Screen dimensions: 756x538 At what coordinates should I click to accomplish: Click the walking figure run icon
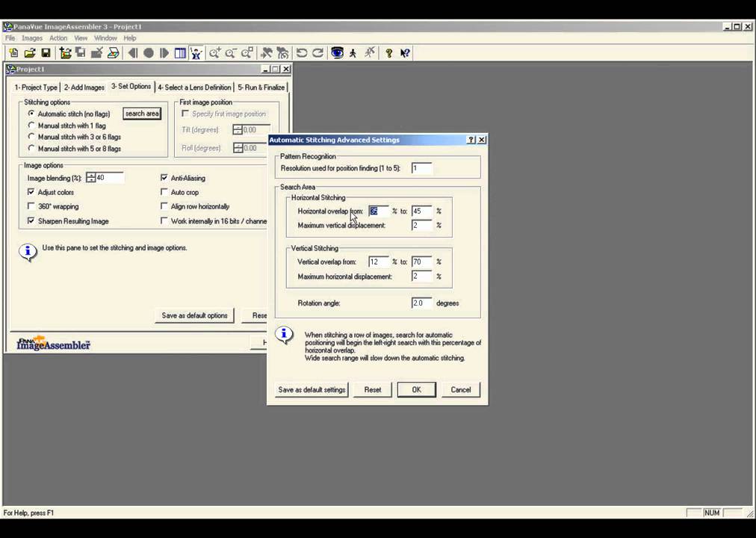(x=353, y=53)
